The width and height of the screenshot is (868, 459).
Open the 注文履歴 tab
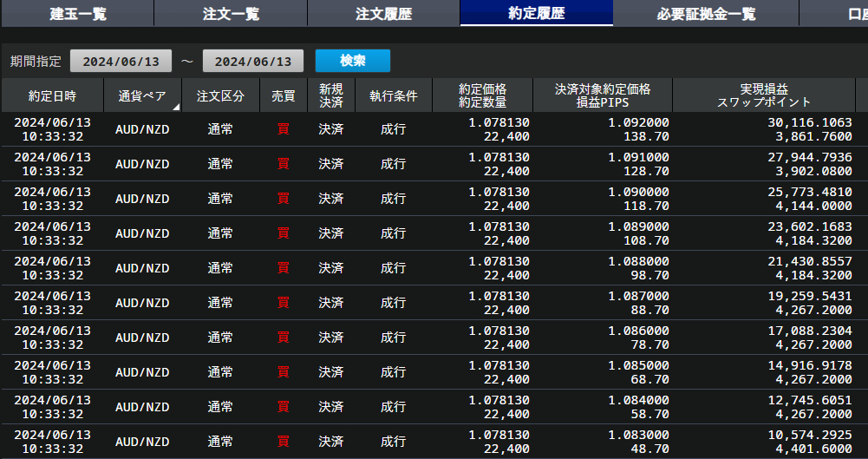383,13
